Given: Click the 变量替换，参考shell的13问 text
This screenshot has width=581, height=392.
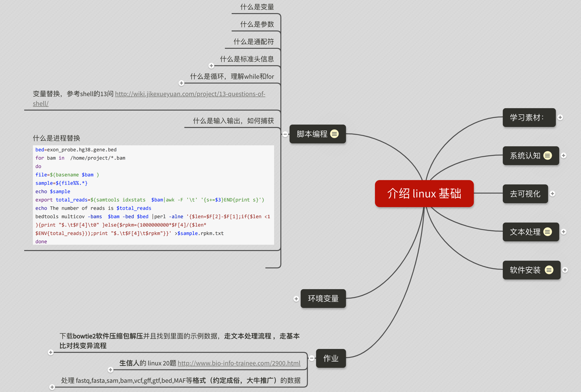Looking at the screenshot, I should pos(73,94).
